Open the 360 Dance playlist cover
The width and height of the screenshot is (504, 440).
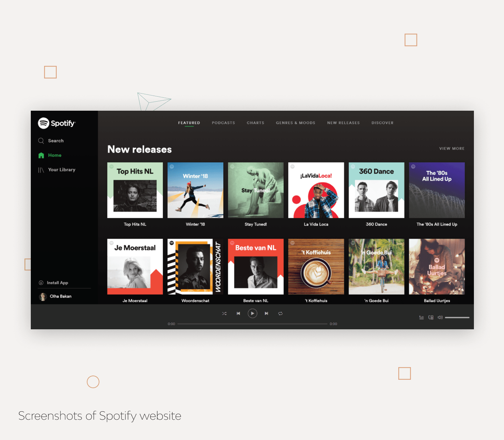pyautogui.click(x=376, y=190)
